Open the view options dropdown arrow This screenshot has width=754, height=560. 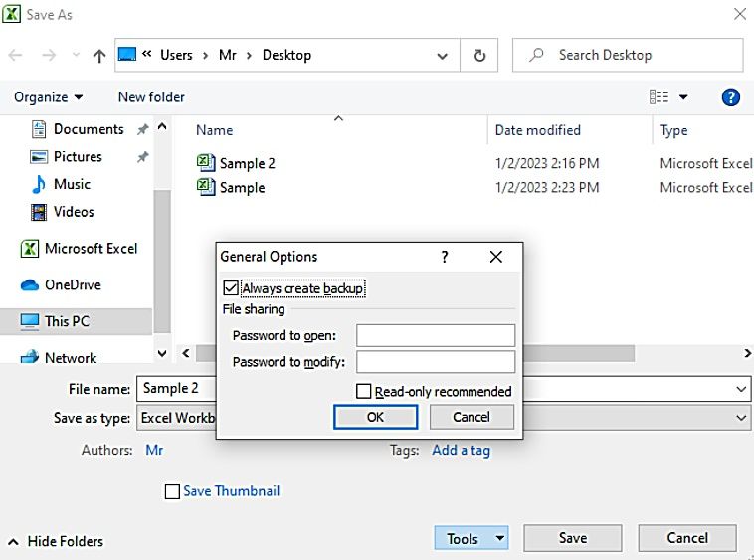coord(683,97)
